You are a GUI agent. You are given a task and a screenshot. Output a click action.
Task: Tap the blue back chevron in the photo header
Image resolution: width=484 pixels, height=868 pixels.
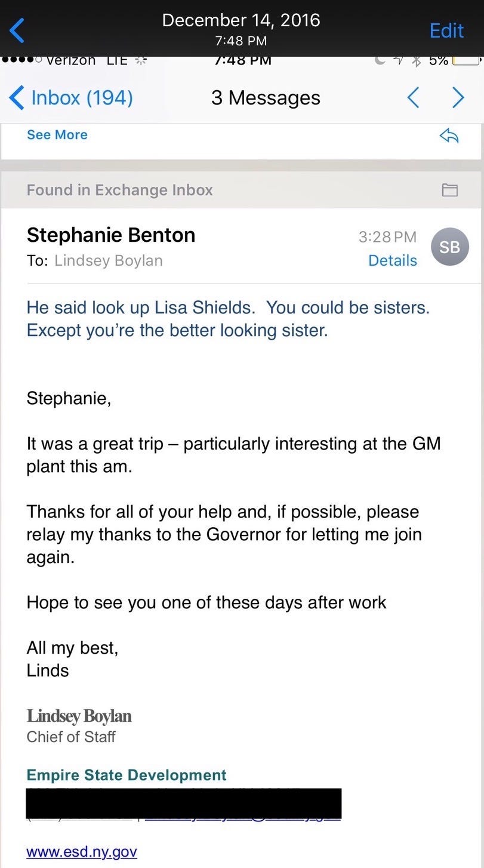coord(17,30)
